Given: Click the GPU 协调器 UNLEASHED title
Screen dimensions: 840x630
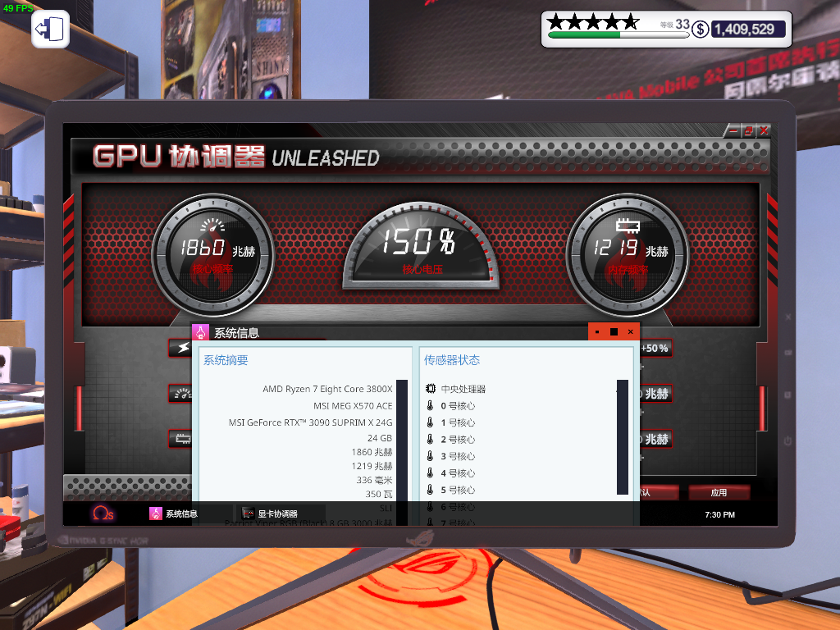Looking at the screenshot, I should [235, 157].
